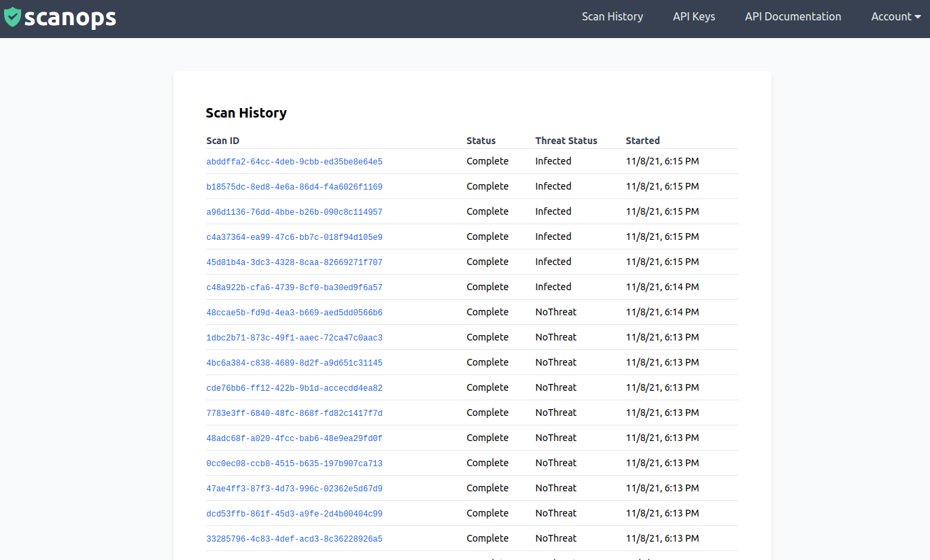Open scan 7783e3ff-6840-48fc-868f-fd82c1417f7d
Viewport: 930px width, 560px height.
[294, 413]
